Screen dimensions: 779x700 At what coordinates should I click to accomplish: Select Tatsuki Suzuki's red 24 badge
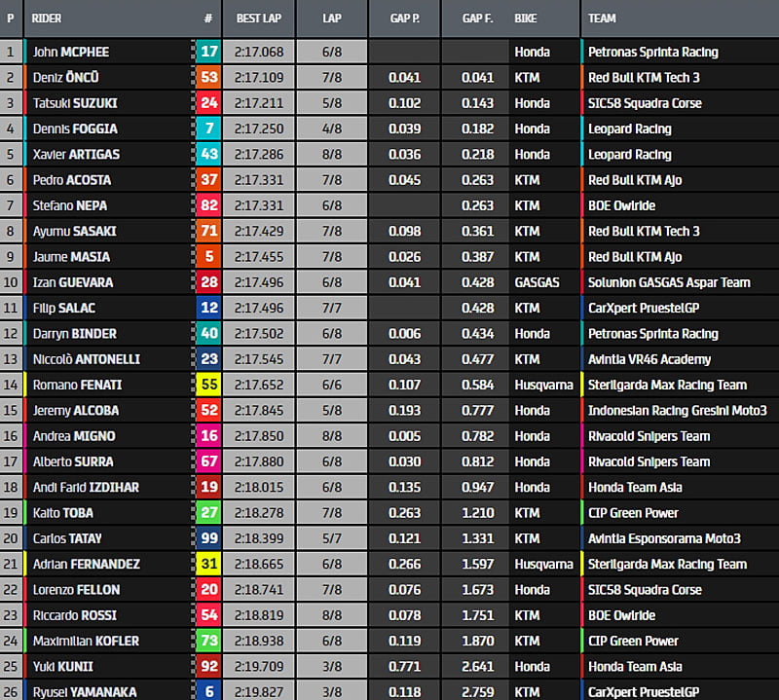click(208, 103)
